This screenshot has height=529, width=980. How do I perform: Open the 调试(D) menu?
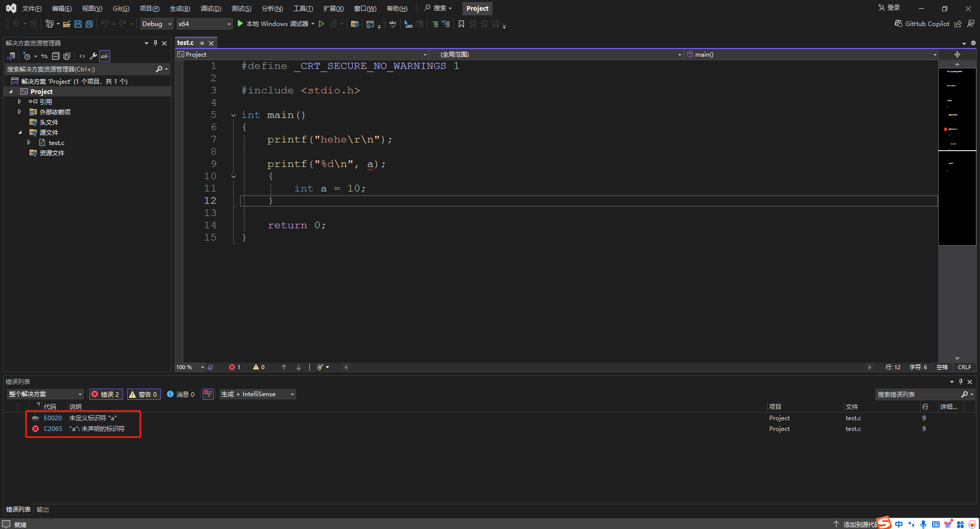coord(211,9)
